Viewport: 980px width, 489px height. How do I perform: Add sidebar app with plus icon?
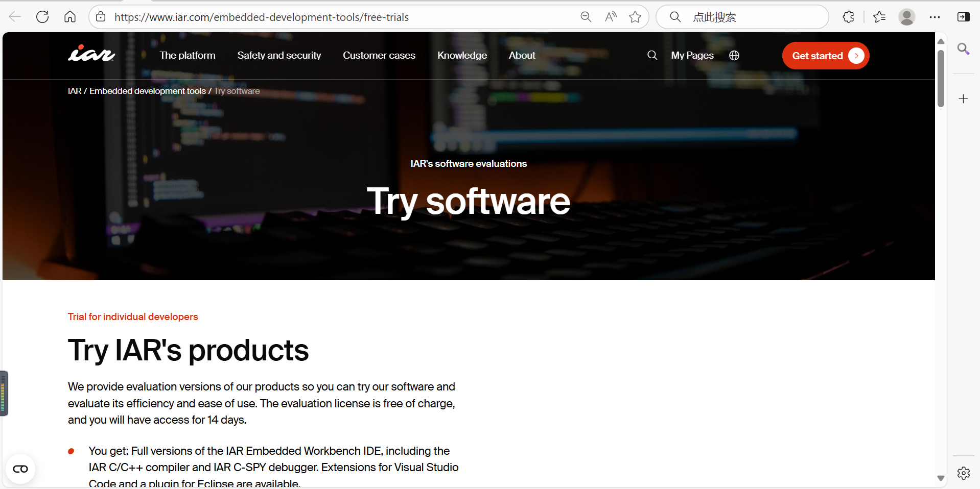coord(964,99)
